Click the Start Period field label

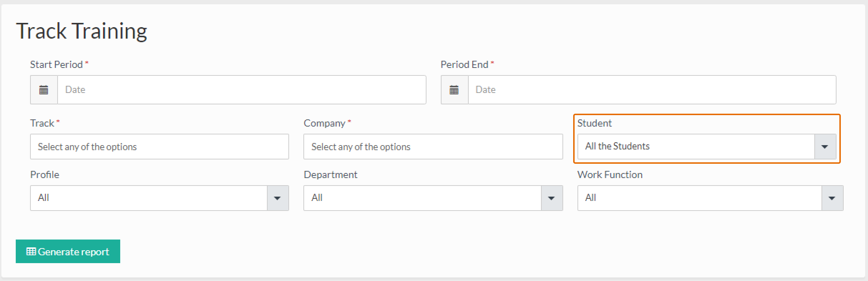coord(57,64)
